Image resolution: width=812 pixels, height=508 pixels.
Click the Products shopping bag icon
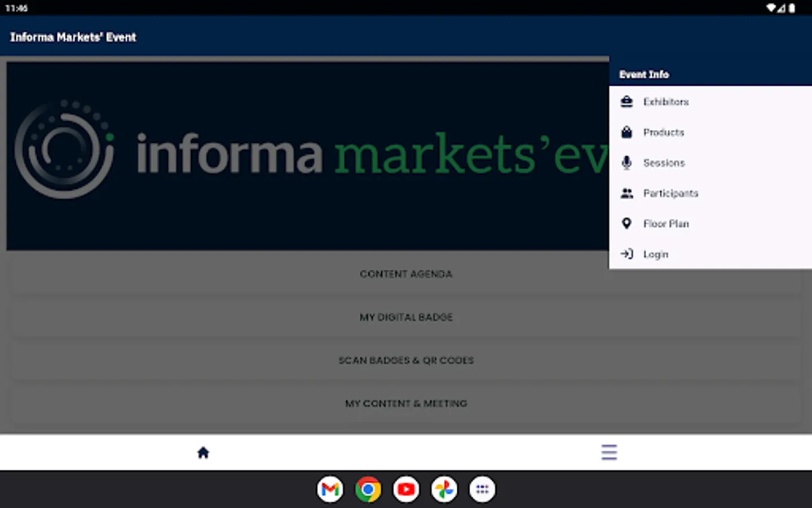pos(626,132)
